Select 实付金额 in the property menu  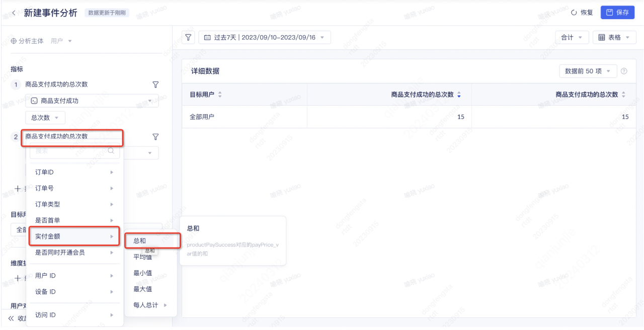point(74,236)
